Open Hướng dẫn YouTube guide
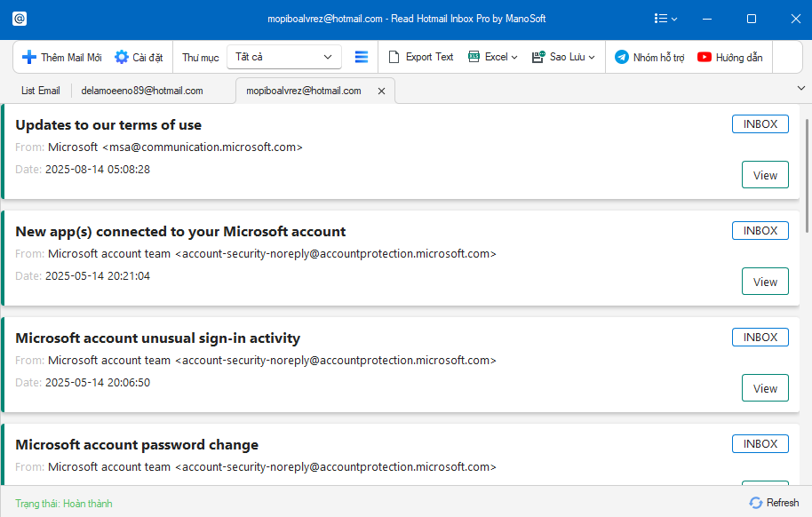The height and width of the screenshot is (517, 812). click(x=729, y=57)
